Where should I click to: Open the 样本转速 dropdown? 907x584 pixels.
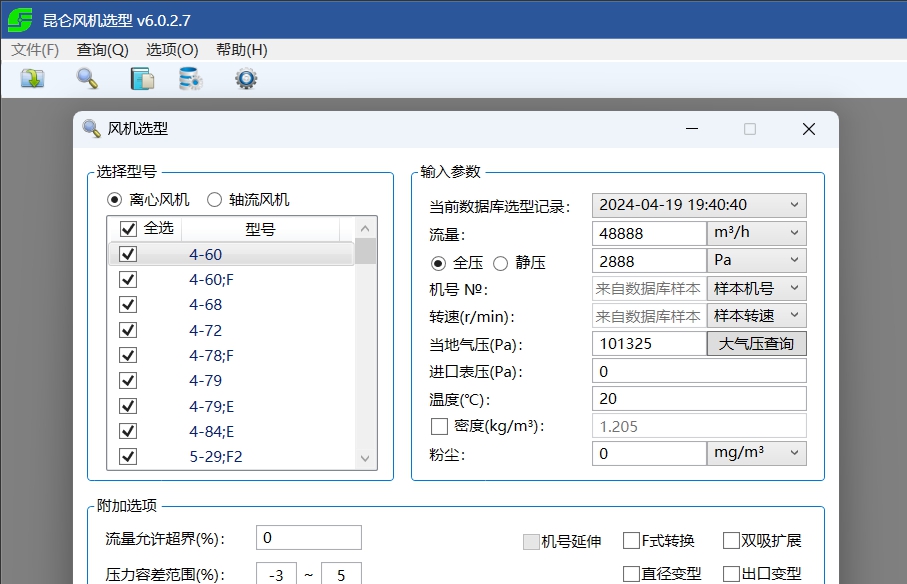pyautogui.click(x=793, y=315)
